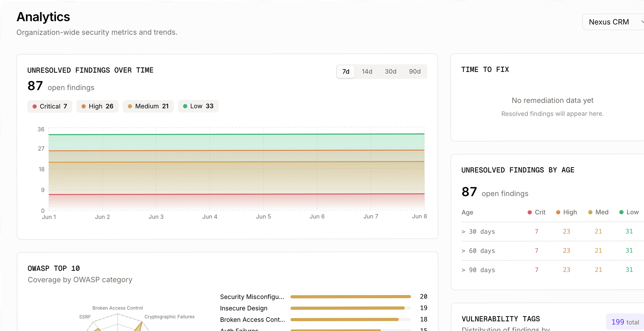Click the Age column header

[467, 212]
